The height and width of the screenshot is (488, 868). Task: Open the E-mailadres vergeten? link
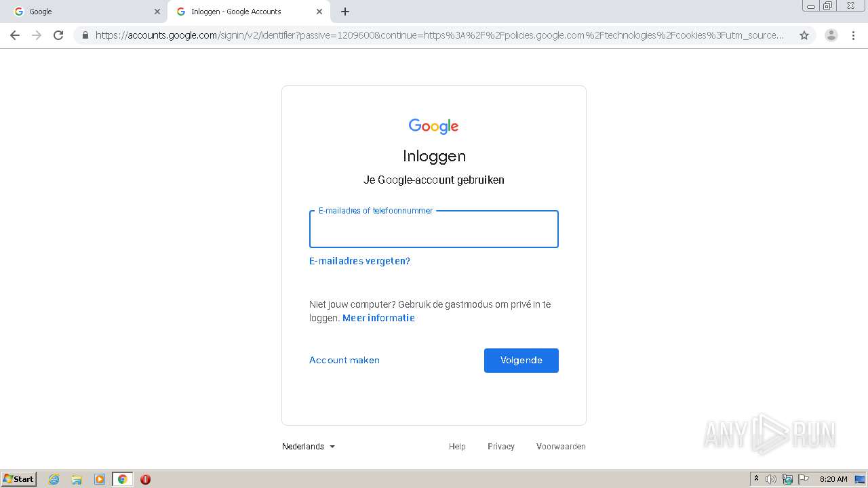[359, 261]
